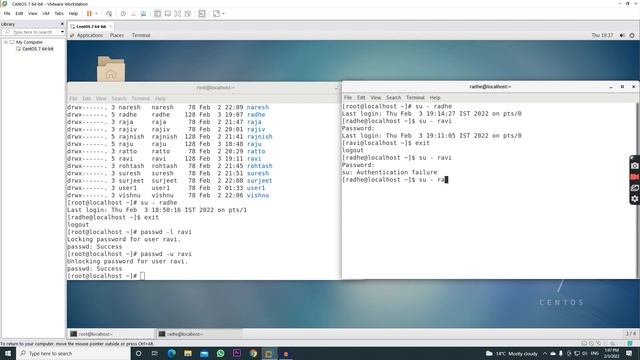Open the VMware Edit menu

point(19,13)
